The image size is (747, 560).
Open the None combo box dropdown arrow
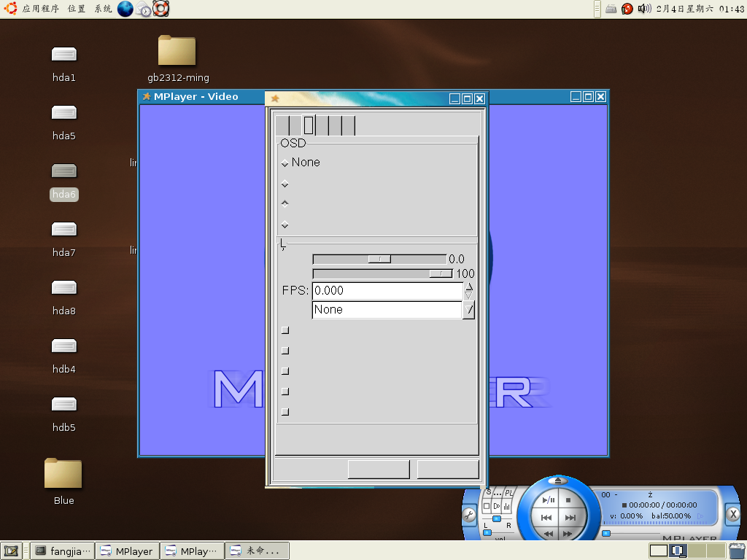(469, 310)
